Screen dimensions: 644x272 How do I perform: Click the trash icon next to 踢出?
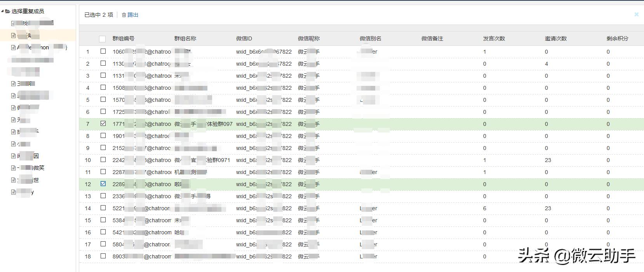[x=124, y=15]
